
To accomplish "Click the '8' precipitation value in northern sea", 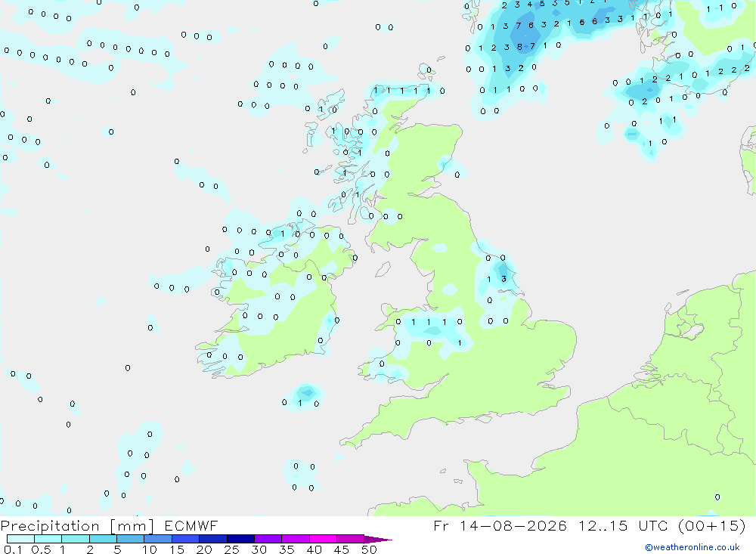I will click(x=519, y=47).
